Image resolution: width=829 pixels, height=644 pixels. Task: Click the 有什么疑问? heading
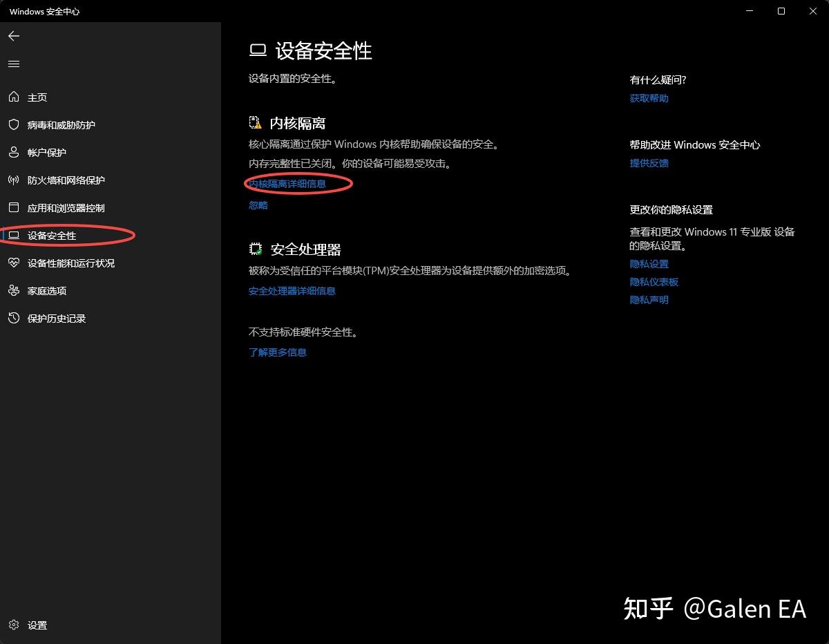[658, 80]
